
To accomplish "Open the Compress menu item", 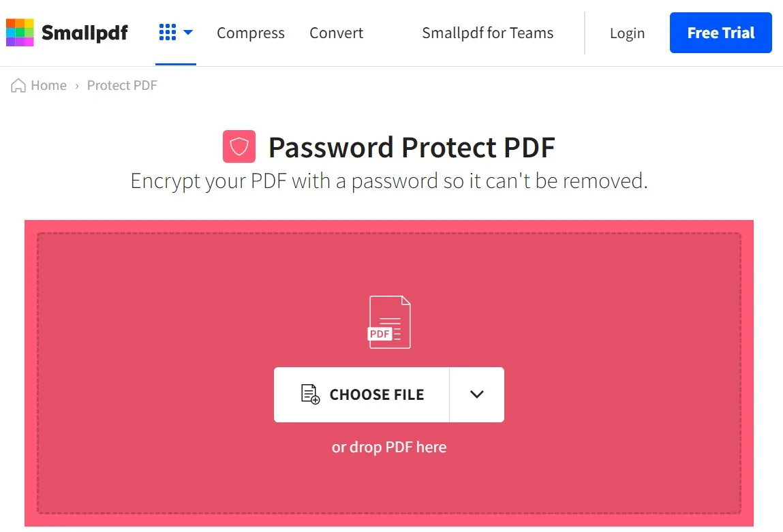I will pos(250,33).
